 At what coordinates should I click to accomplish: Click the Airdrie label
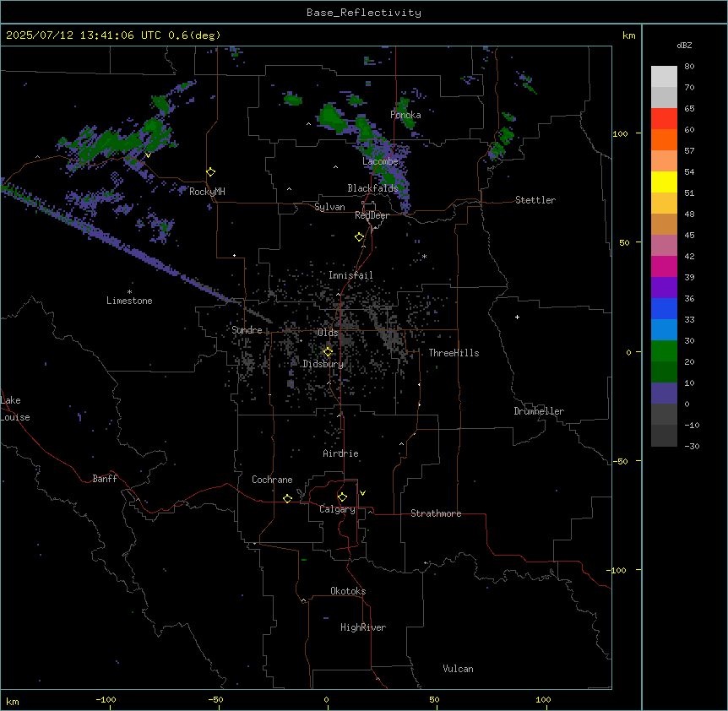tap(341, 453)
